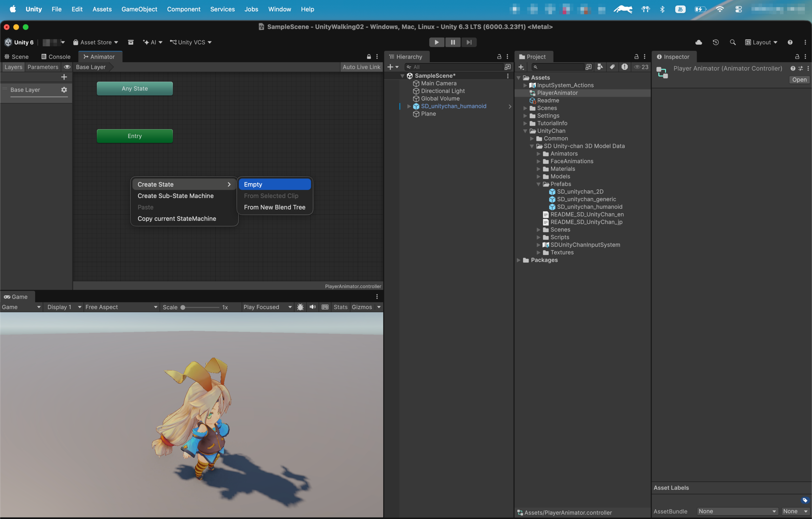This screenshot has width=812, height=519.
Task: Click the Parameters tab button
Action: [x=43, y=67]
